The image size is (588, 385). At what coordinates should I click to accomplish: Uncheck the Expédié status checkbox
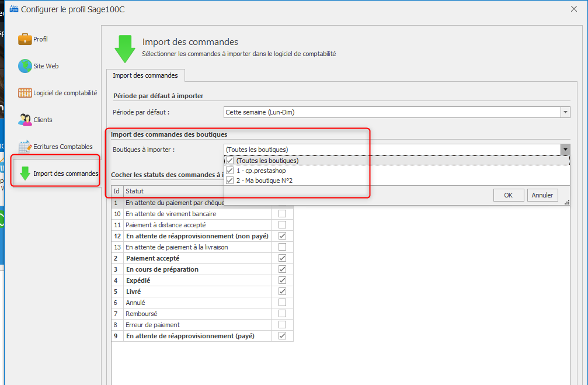[283, 280]
